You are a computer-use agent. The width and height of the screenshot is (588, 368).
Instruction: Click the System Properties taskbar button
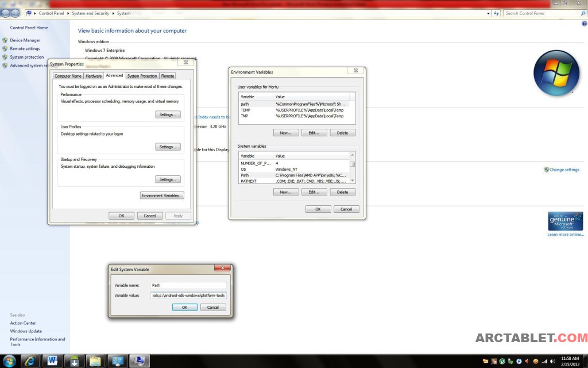click(140, 361)
